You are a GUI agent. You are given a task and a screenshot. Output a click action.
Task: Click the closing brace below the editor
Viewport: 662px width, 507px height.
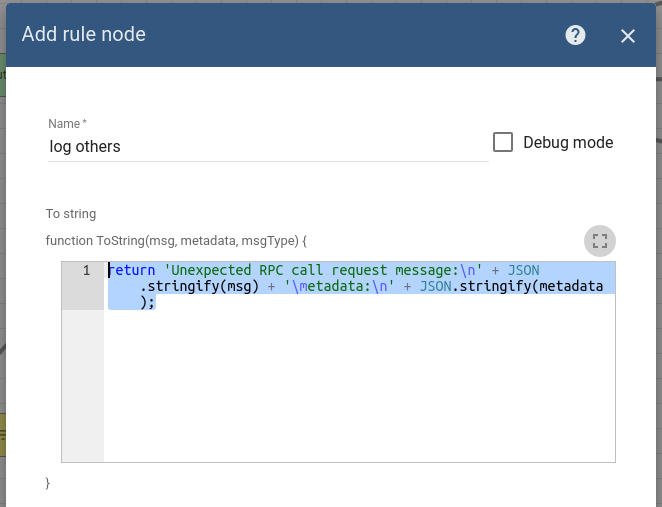(x=49, y=483)
